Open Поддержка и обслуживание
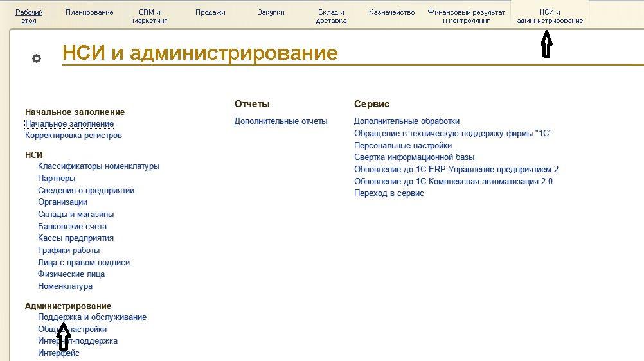Viewport: 644px width, 361px height. click(x=93, y=317)
